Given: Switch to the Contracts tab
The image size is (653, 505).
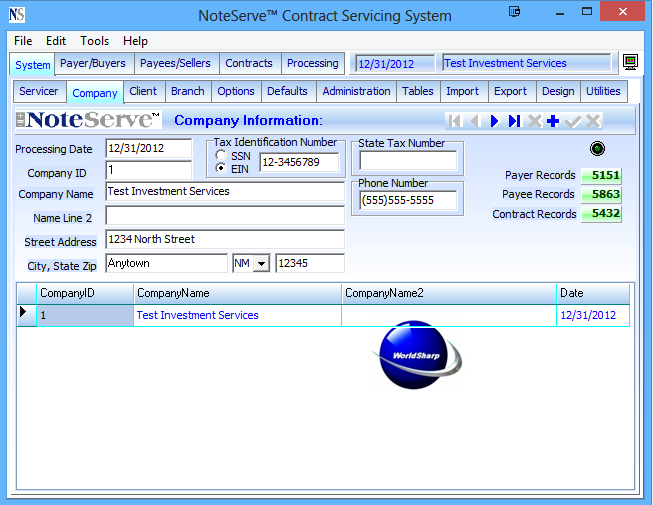Looking at the screenshot, I should point(249,63).
